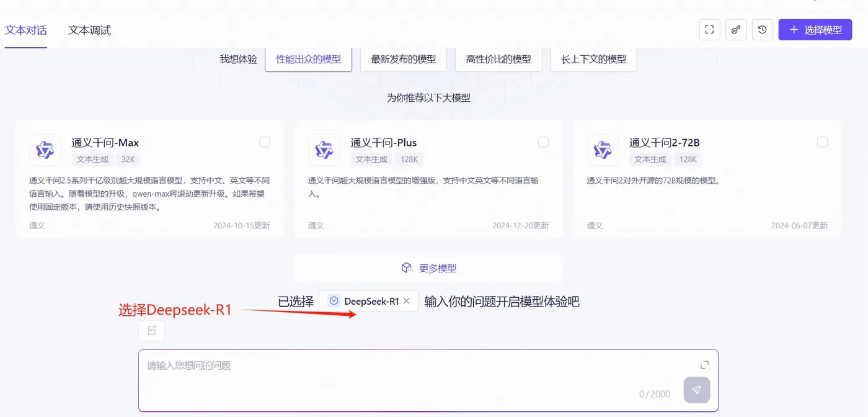Select the 高性价比的模型 filter
This screenshot has width=868, height=417.
498,60
